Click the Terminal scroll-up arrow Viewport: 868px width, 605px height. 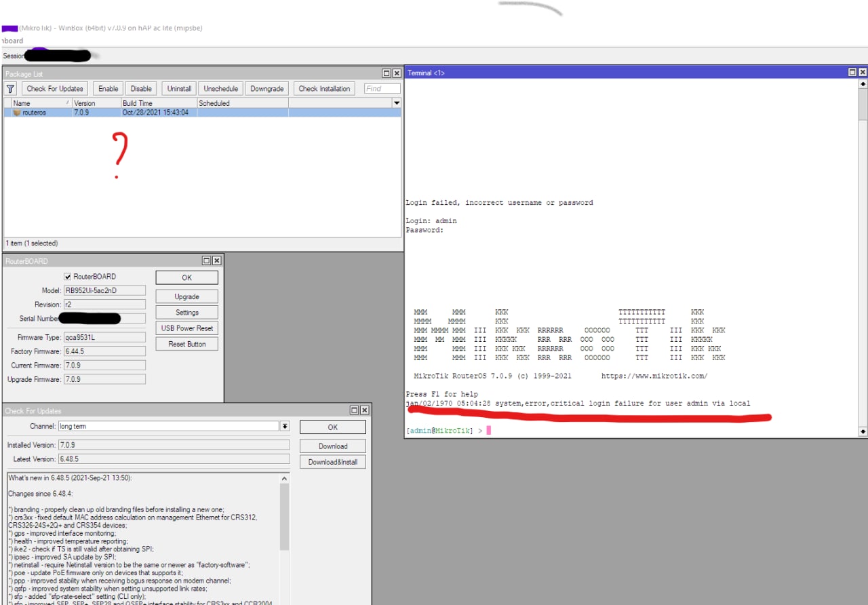click(x=863, y=83)
